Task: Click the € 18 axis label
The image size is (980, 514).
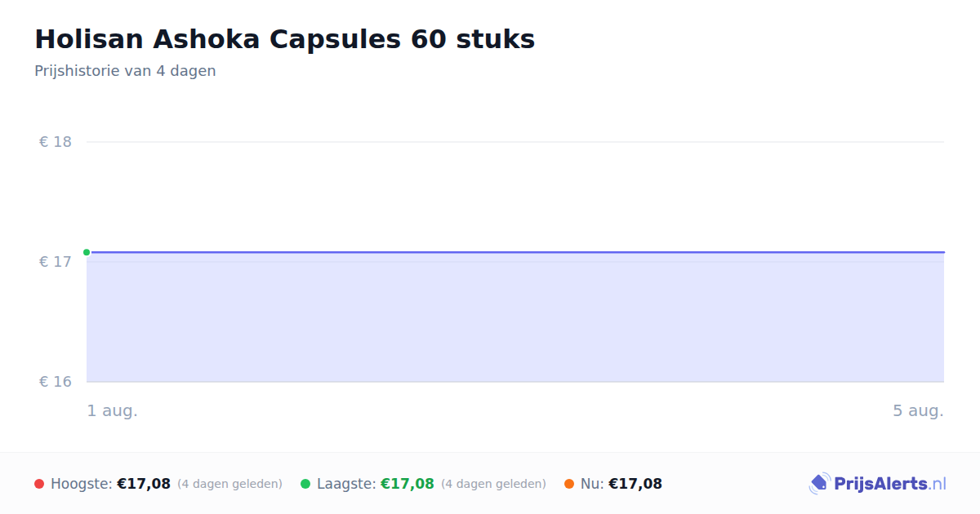Action: pos(56,142)
